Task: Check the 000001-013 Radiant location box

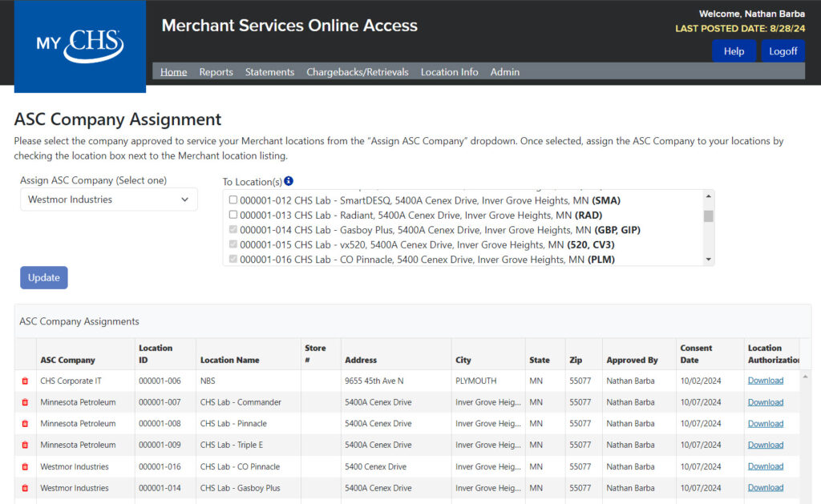Action: point(233,215)
